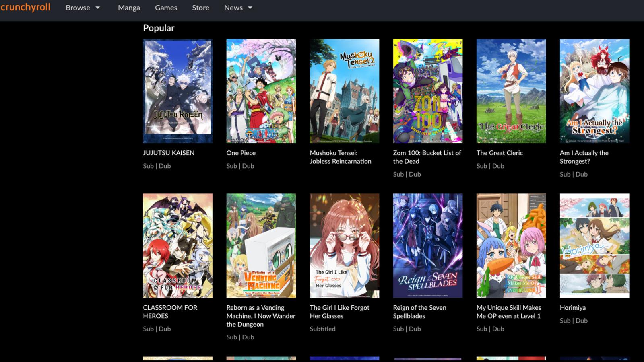Image resolution: width=644 pixels, height=362 pixels.
Task: Click the Crunchyroll logo
Action: click(x=25, y=8)
